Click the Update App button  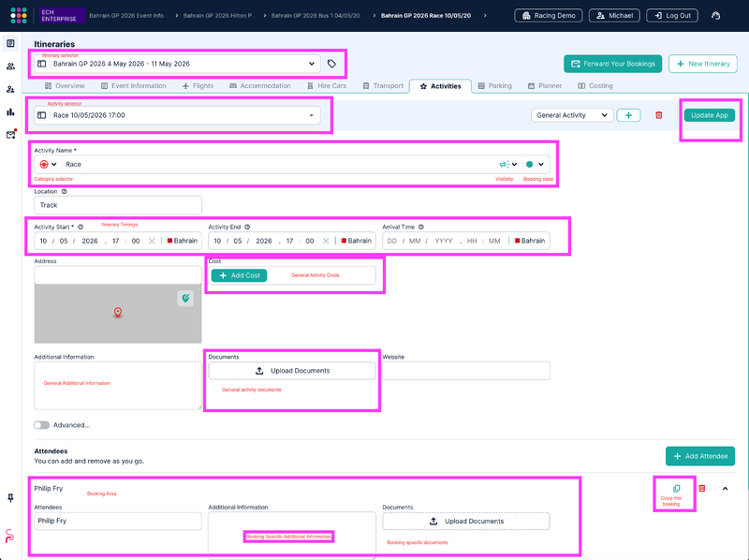710,115
